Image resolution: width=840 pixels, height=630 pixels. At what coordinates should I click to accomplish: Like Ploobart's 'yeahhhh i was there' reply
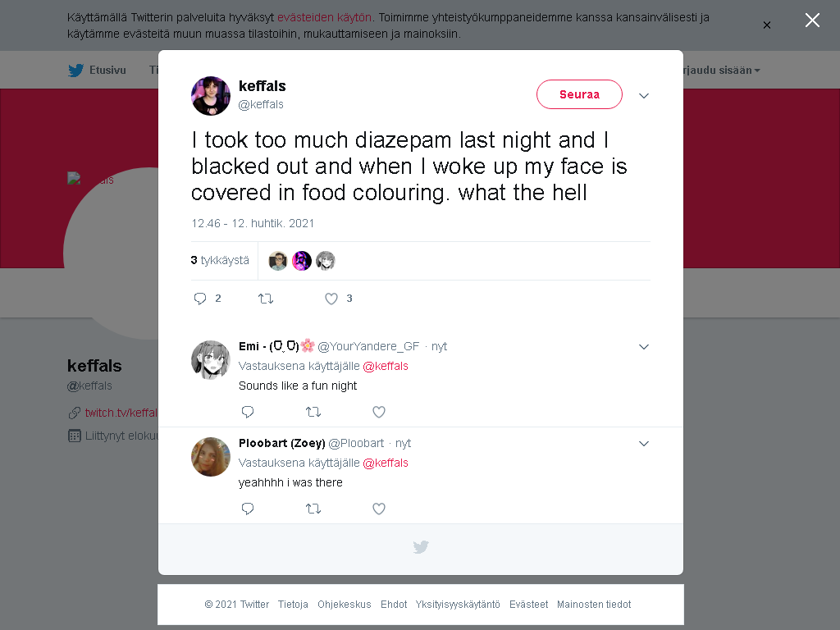click(379, 509)
